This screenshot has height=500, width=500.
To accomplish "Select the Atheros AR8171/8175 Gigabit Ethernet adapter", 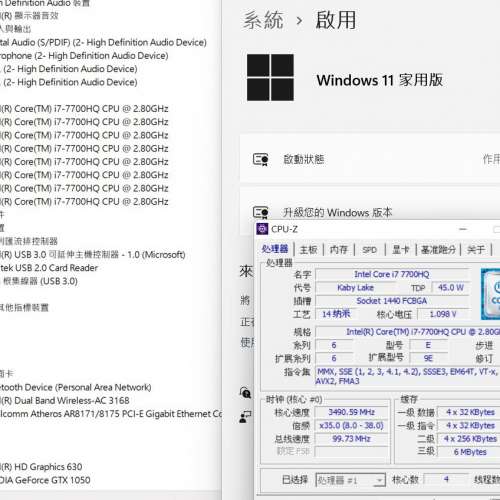I will click(x=111, y=414).
